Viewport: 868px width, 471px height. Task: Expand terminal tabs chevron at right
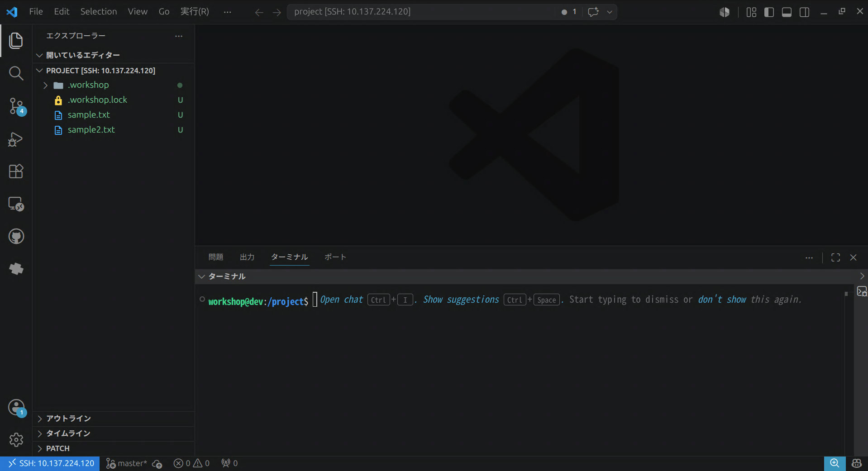862,276
